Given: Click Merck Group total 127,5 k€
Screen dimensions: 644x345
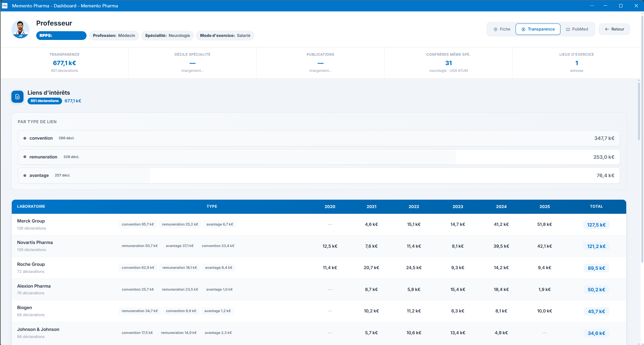Looking at the screenshot, I should coord(596,225).
